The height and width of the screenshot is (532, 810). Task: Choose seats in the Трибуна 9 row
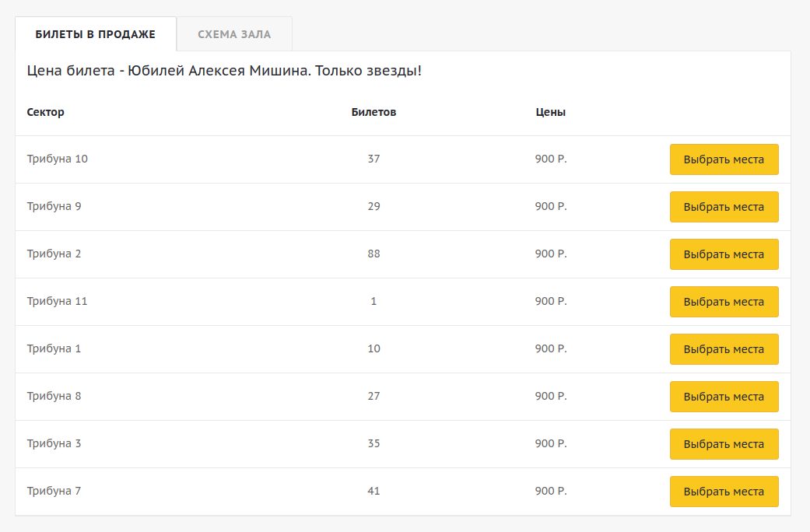point(724,207)
